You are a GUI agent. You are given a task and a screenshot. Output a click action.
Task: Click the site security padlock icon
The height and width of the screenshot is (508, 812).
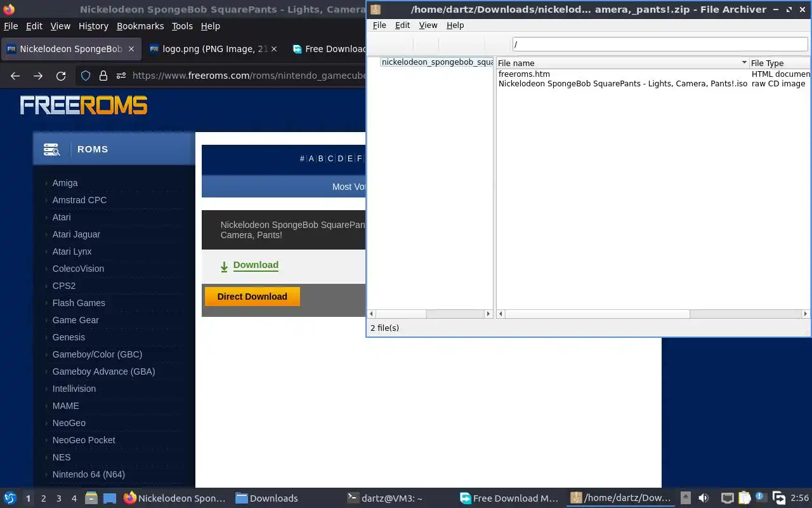[x=103, y=76]
